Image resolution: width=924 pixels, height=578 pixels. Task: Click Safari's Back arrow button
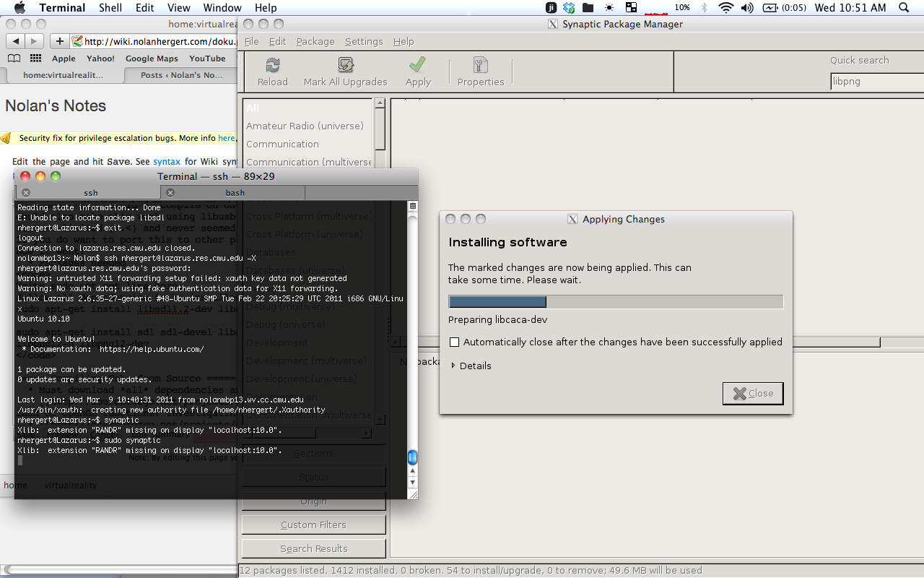17,41
